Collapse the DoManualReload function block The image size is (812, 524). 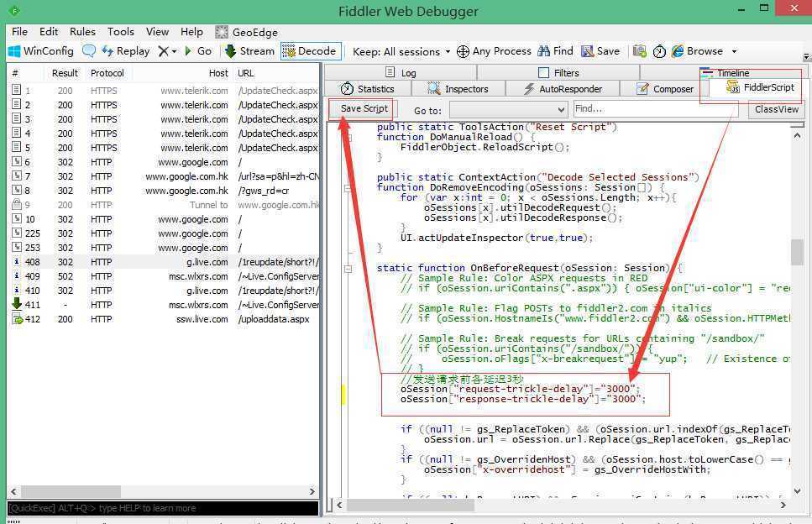coord(348,138)
